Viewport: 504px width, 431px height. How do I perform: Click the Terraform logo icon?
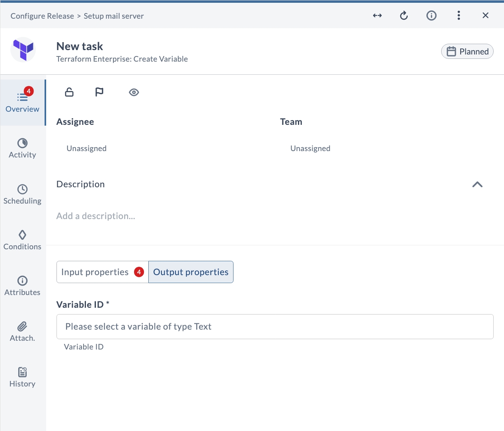[23, 49]
